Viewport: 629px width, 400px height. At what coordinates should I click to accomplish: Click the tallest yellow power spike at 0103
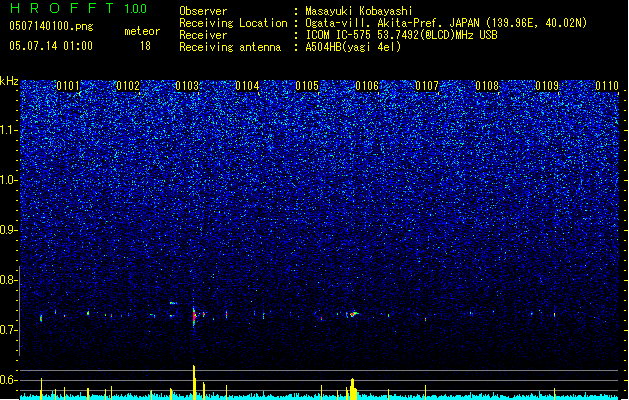(194, 382)
